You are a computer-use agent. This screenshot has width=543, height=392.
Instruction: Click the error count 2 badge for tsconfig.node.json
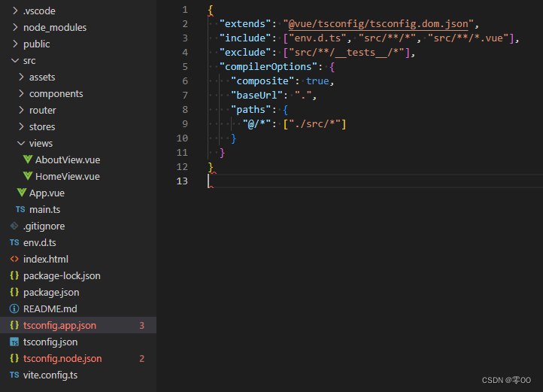141,359
